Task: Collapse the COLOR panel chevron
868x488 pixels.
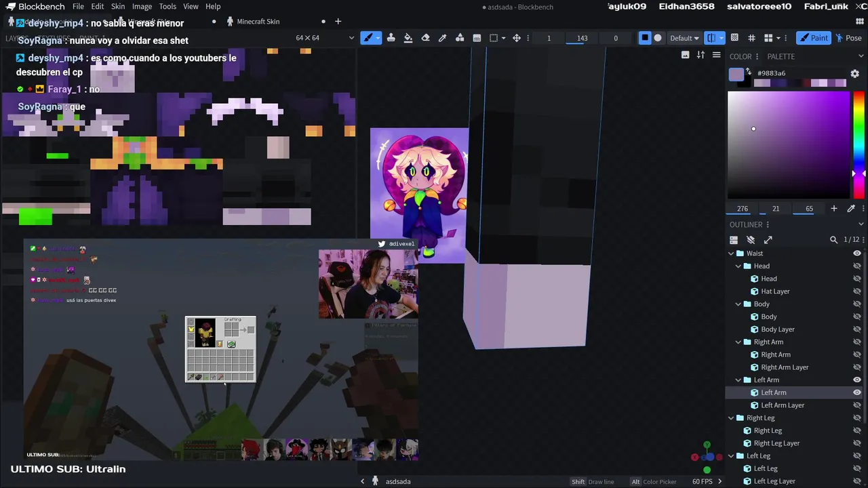Action: [x=861, y=56]
